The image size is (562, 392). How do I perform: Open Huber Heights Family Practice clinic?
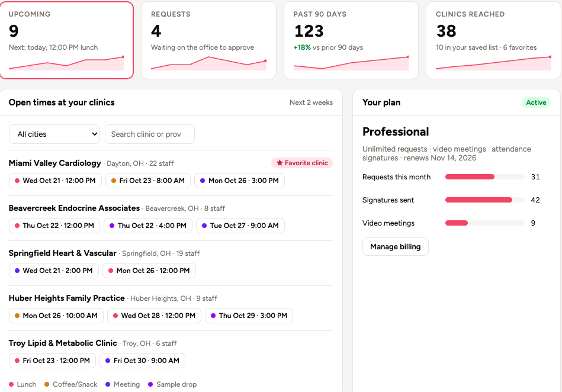(67, 298)
